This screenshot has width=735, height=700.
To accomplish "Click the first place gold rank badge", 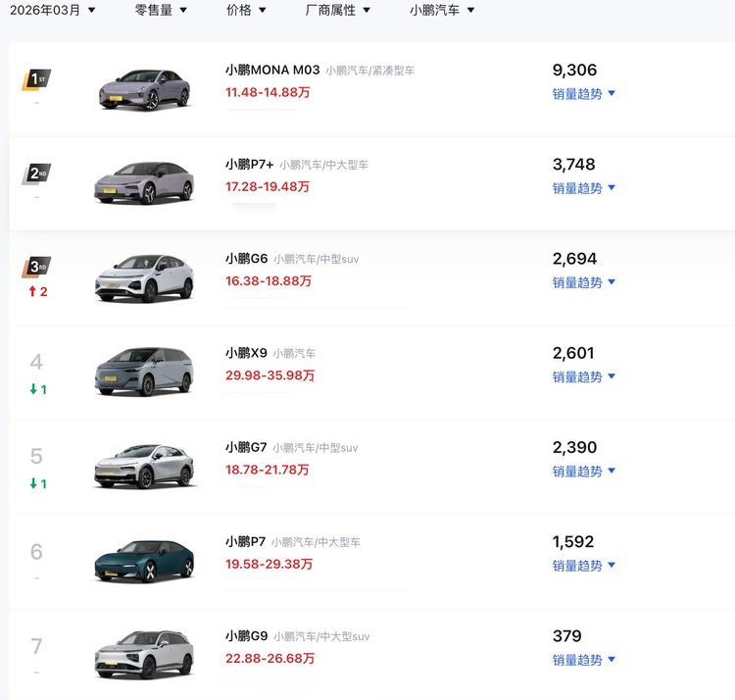I will (35, 78).
